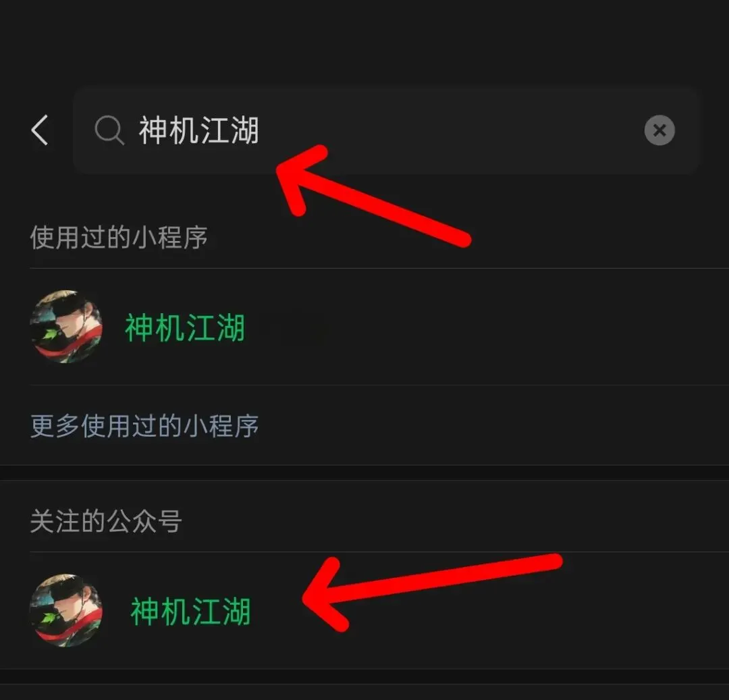Select the green 神机江湖 name under 使用过的小程序
The width and height of the screenshot is (729, 700).
point(184,327)
